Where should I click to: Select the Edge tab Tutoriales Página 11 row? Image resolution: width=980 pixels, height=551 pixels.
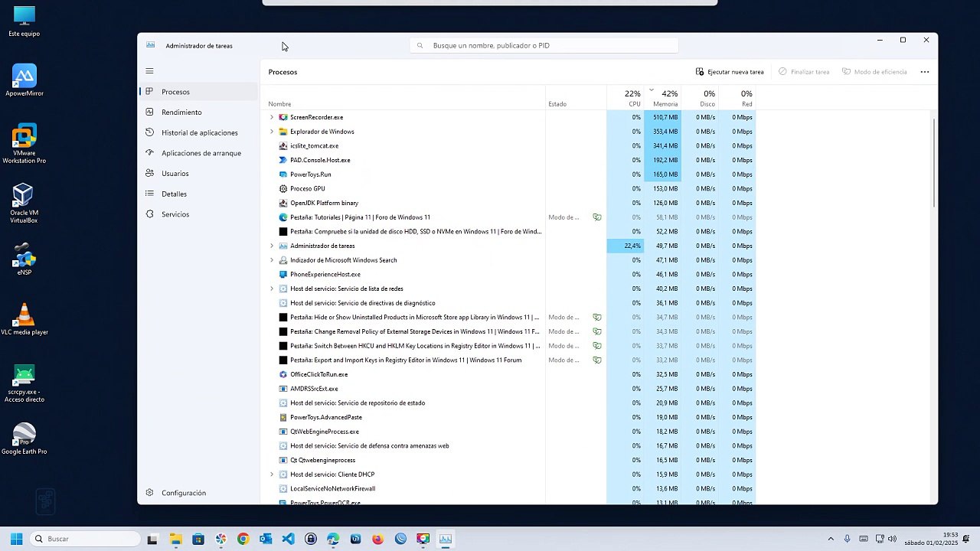[x=509, y=217]
